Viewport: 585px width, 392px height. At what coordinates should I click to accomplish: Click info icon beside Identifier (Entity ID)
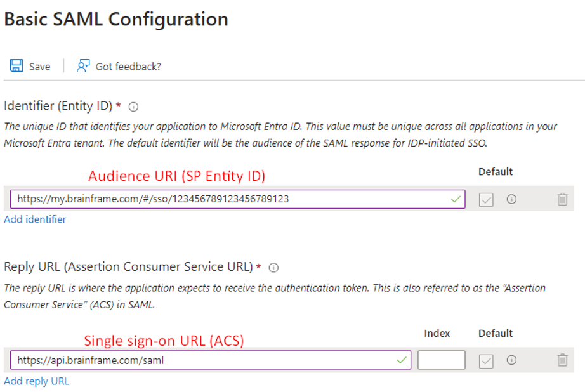[133, 107]
